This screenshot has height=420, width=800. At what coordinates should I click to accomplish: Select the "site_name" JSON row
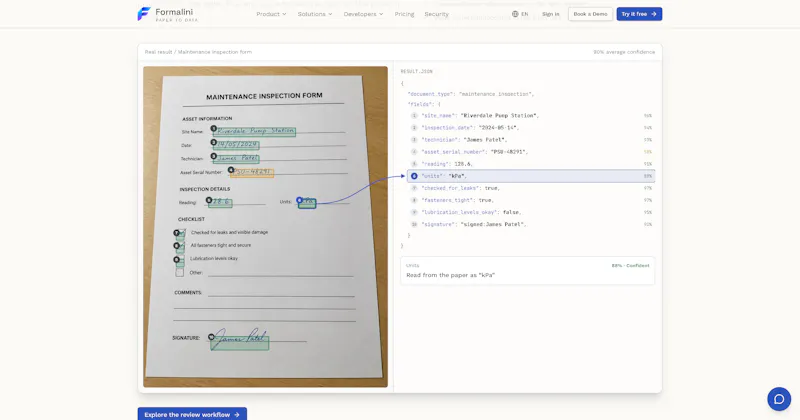coord(531,116)
